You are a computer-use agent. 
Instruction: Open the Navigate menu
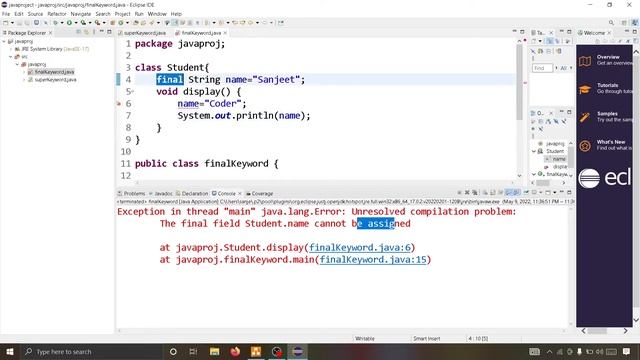coord(81,14)
